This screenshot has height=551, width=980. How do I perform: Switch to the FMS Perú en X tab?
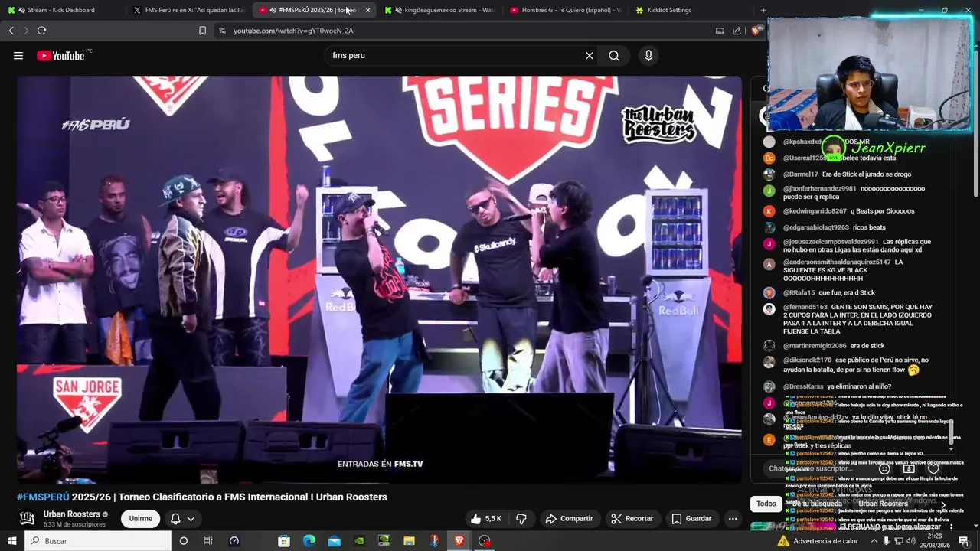pyautogui.click(x=188, y=10)
